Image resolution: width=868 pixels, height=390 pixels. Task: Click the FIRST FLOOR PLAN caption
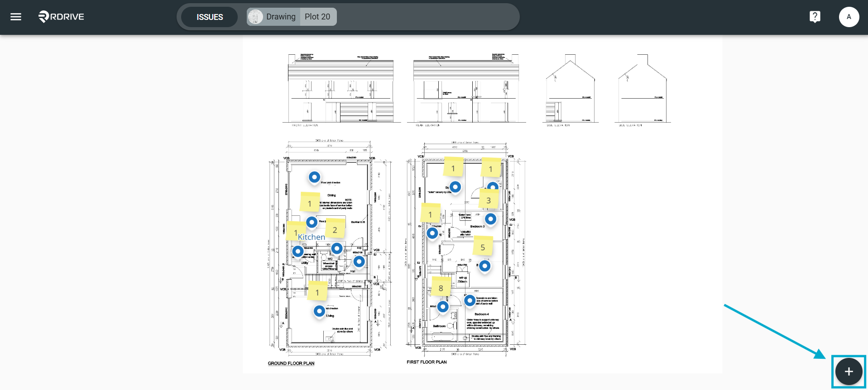point(427,362)
